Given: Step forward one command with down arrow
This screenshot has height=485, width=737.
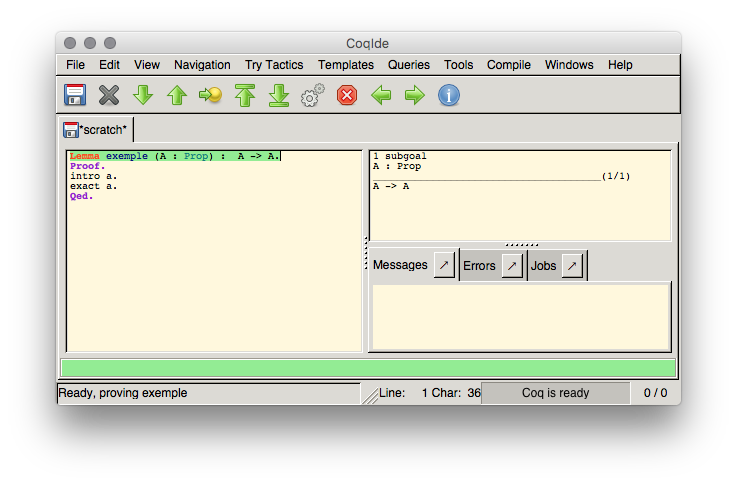Looking at the screenshot, I should pos(143,95).
